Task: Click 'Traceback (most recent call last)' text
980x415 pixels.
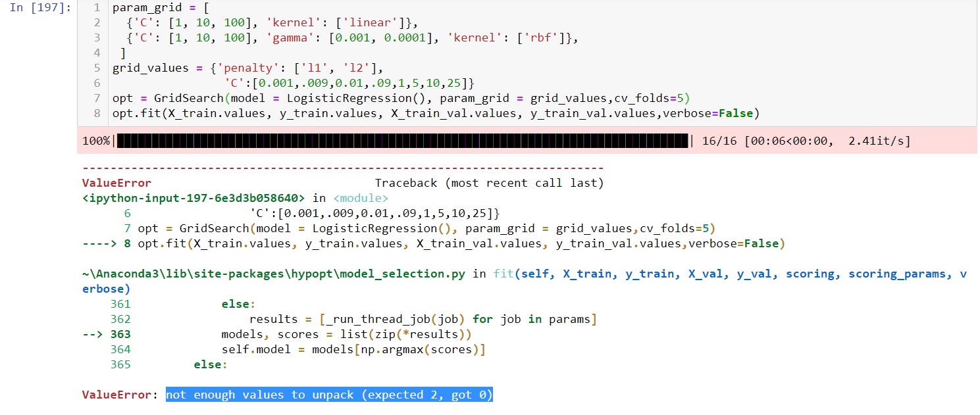Action: coord(489,183)
